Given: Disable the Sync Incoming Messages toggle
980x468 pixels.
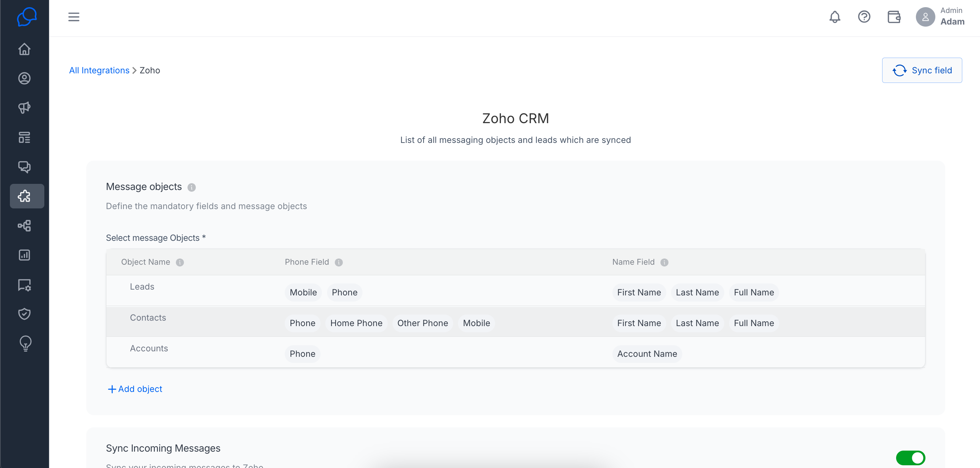Looking at the screenshot, I should (910, 458).
